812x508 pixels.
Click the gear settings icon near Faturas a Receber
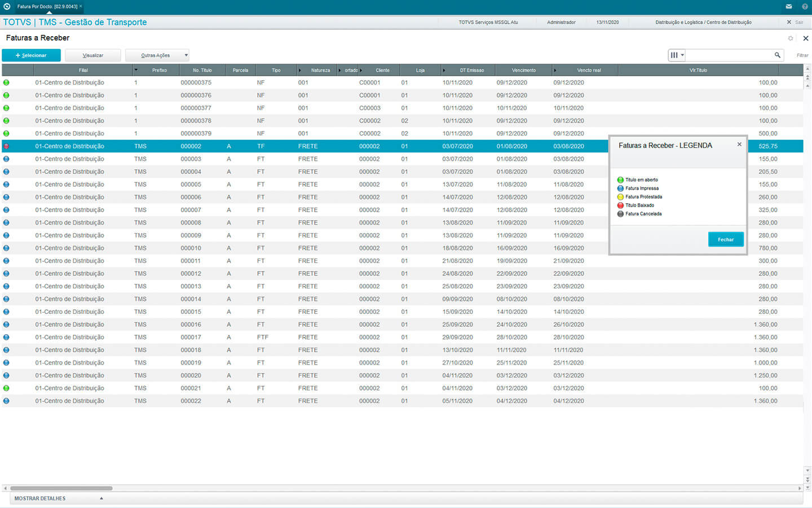click(791, 38)
